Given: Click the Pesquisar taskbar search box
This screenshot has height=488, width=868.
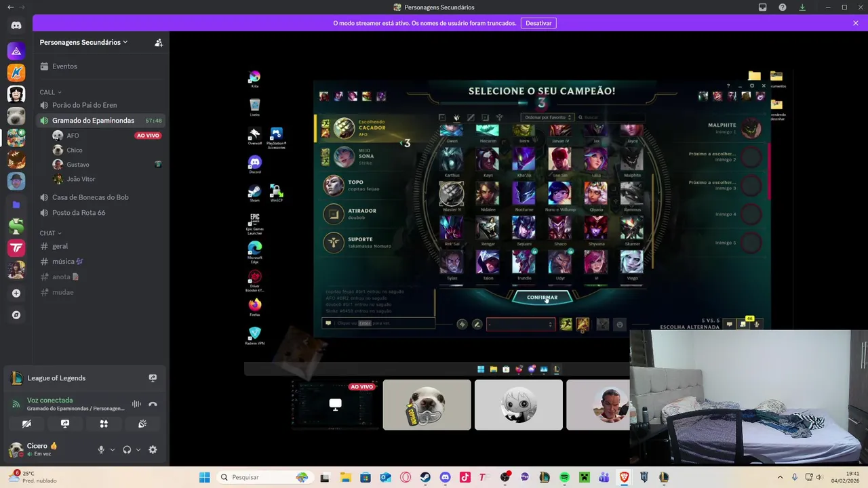Looking at the screenshot, I should click(264, 477).
